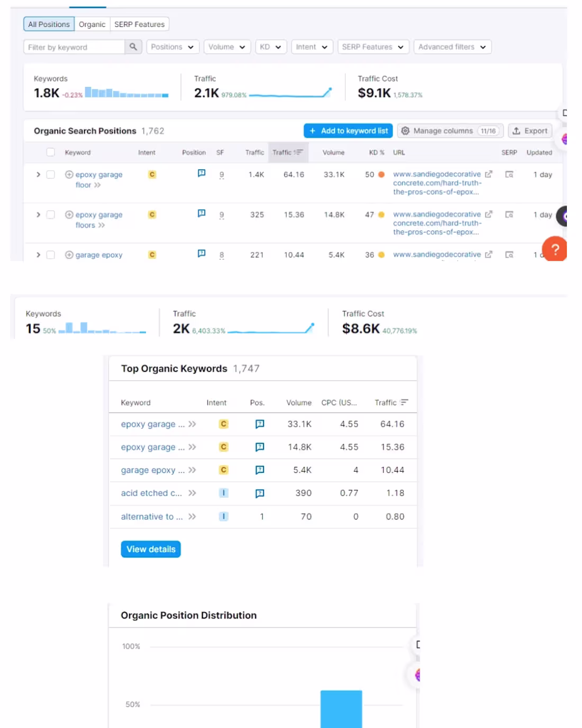Screen dimensions: 582x728
Task: View SERP snapshot for epoxy garage floor
Action: point(509,174)
